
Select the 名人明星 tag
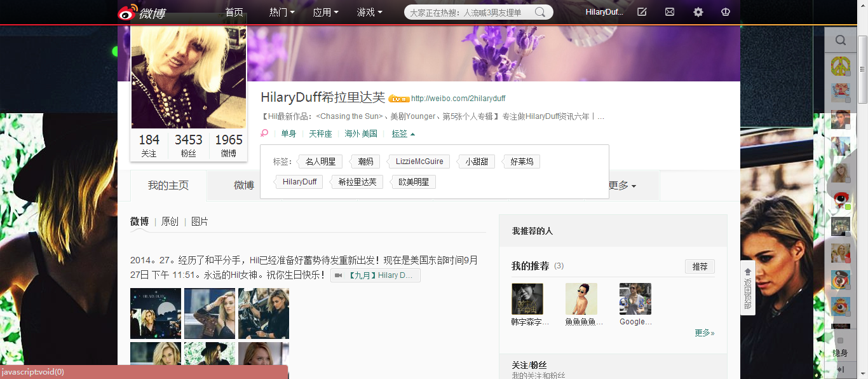tap(320, 162)
